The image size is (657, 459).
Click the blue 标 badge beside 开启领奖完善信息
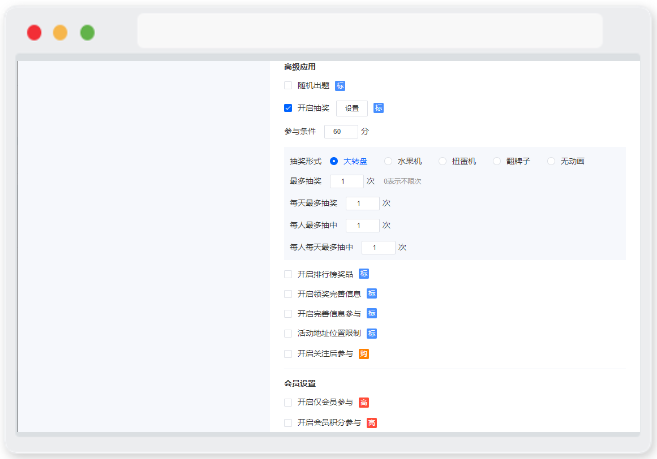[x=372, y=294]
